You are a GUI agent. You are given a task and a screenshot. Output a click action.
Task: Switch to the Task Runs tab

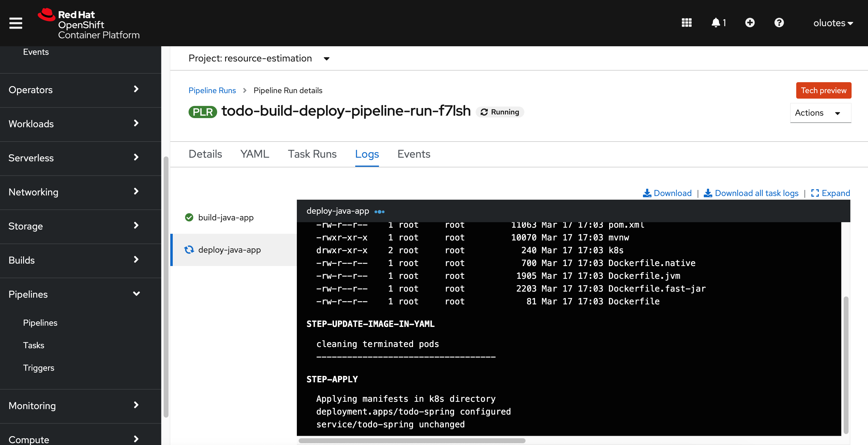click(x=312, y=154)
